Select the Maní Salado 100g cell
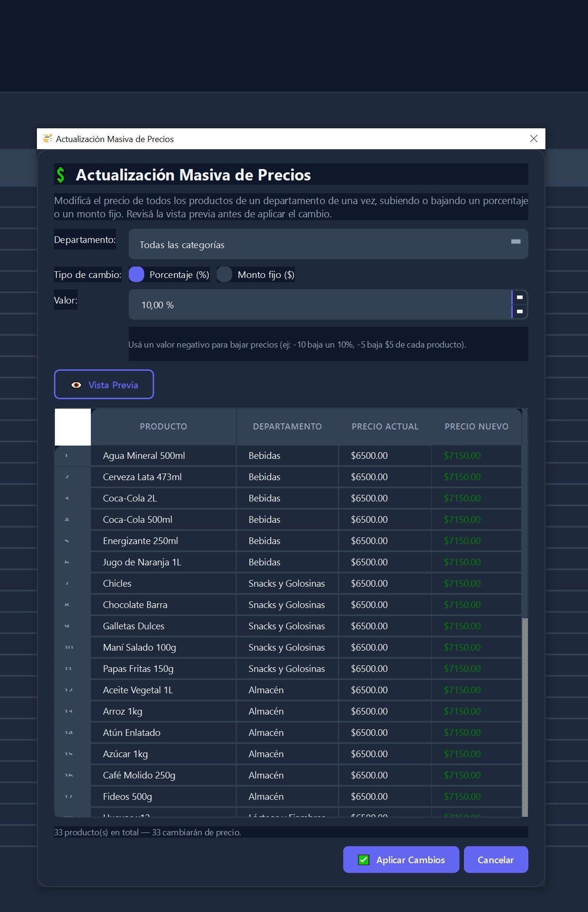 [163, 647]
